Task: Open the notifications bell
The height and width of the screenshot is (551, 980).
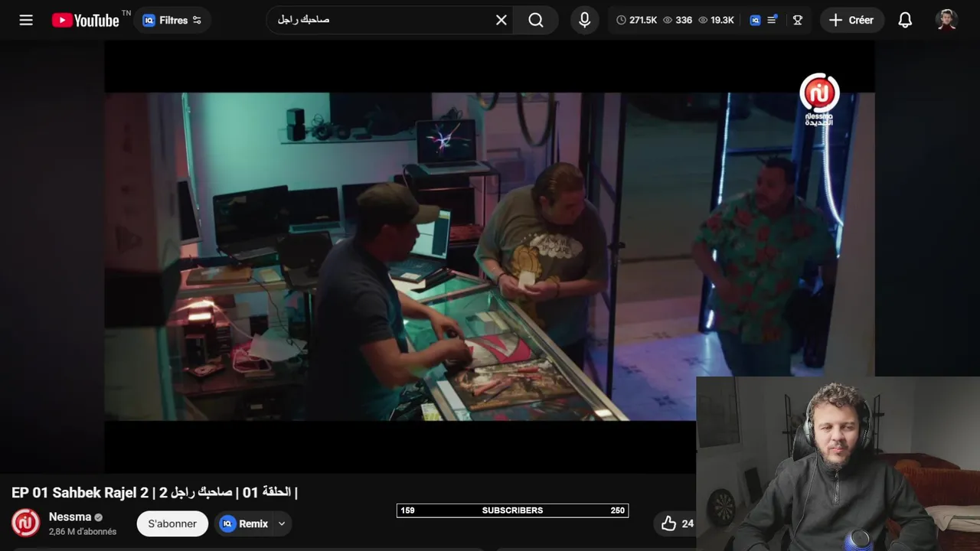Action: pyautogui.click(x=905, y=20)
